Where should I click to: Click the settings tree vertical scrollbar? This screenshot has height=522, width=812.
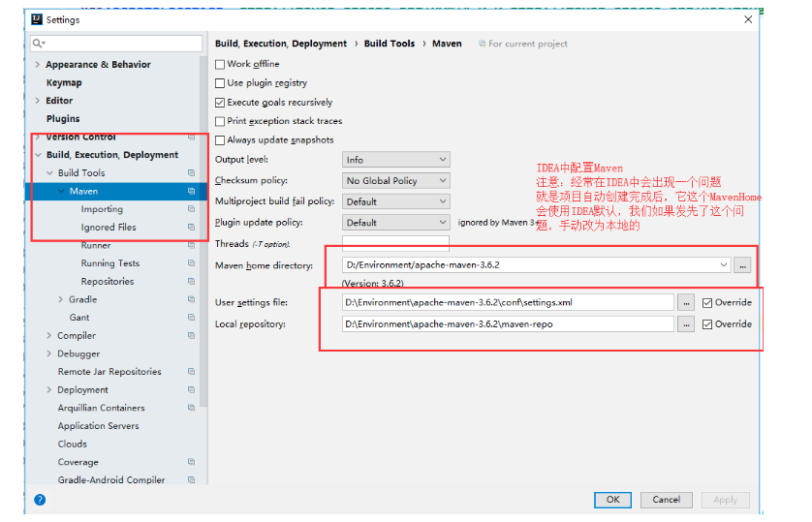[x=203, y=232]
